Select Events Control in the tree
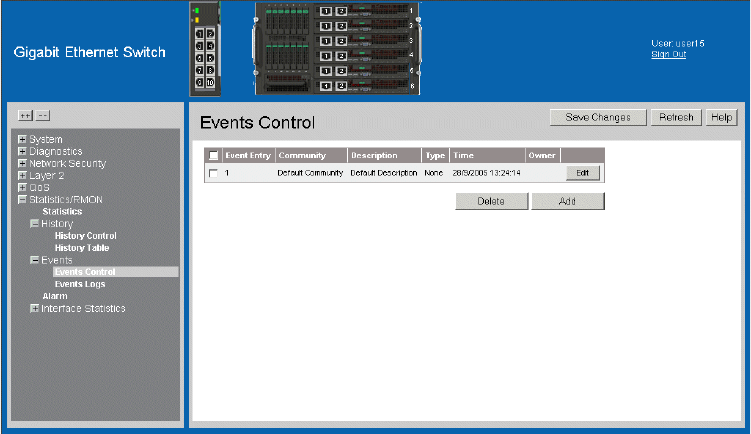This screenshot has height=434, width=751. pos(115,272)
